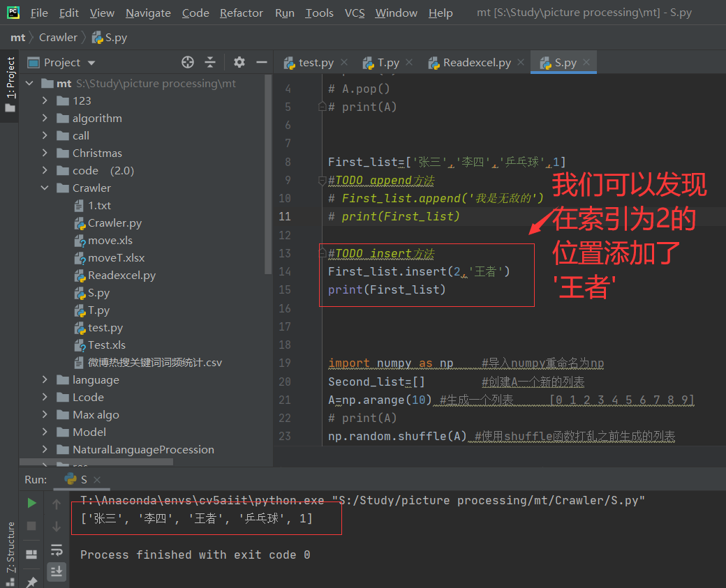Click the green Run button in Run panel
726x588 pixels.
point(31,503)
